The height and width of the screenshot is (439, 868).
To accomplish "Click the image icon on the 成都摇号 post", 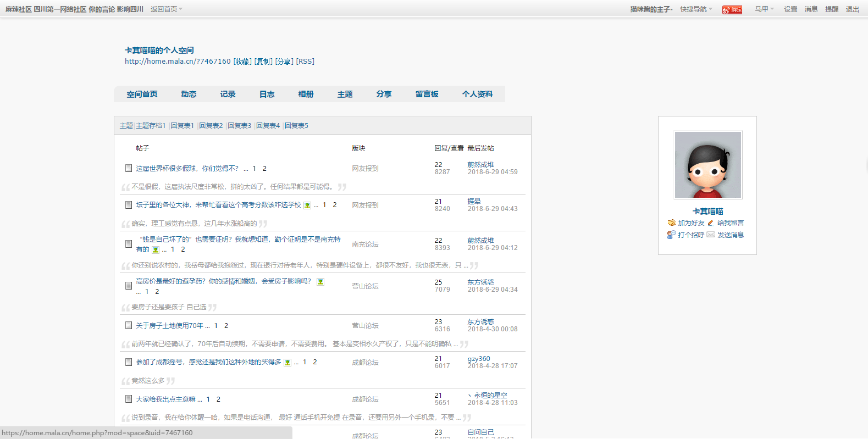I will tap(287, 363).
